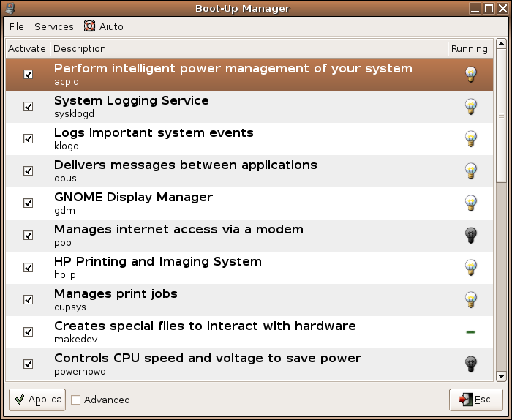Select 'HP Printing and Imaging System' row
This screenshot has height=420, width=512.
249,268
